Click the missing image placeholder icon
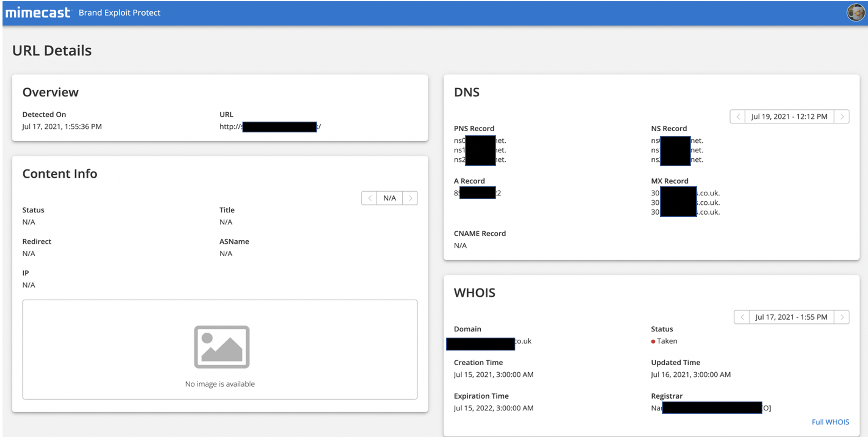The height and width of the screenshot is (437, 868). tap(222, 347)
